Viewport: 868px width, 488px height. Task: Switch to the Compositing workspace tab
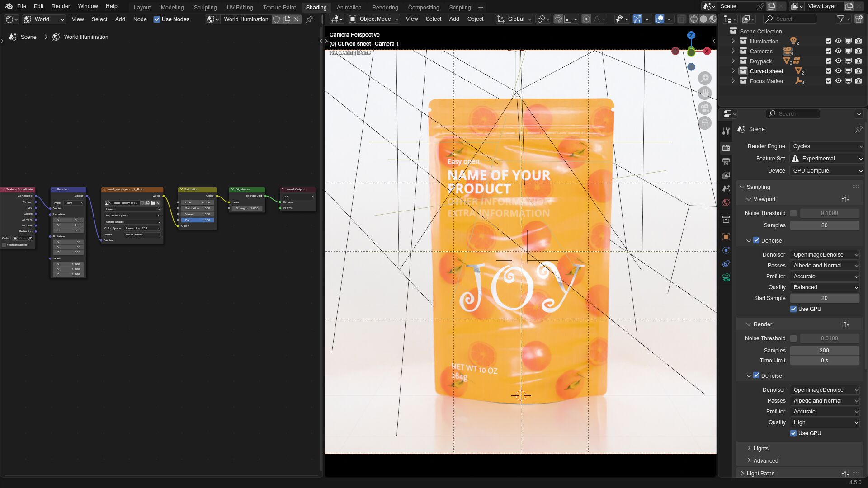423,7
